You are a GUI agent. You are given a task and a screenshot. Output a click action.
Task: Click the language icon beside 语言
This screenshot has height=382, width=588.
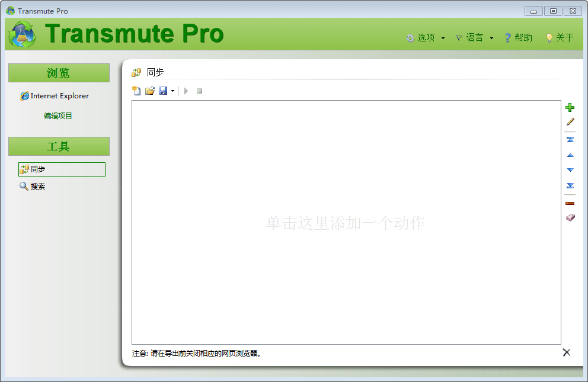pyautogui.click(x=459, y=38)
